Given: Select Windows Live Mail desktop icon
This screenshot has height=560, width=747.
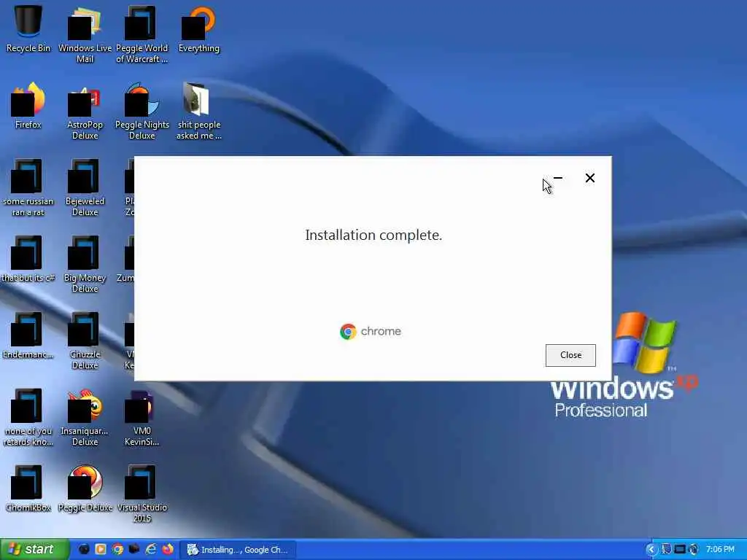Looking at the screenshot, I should click(85, 35).
